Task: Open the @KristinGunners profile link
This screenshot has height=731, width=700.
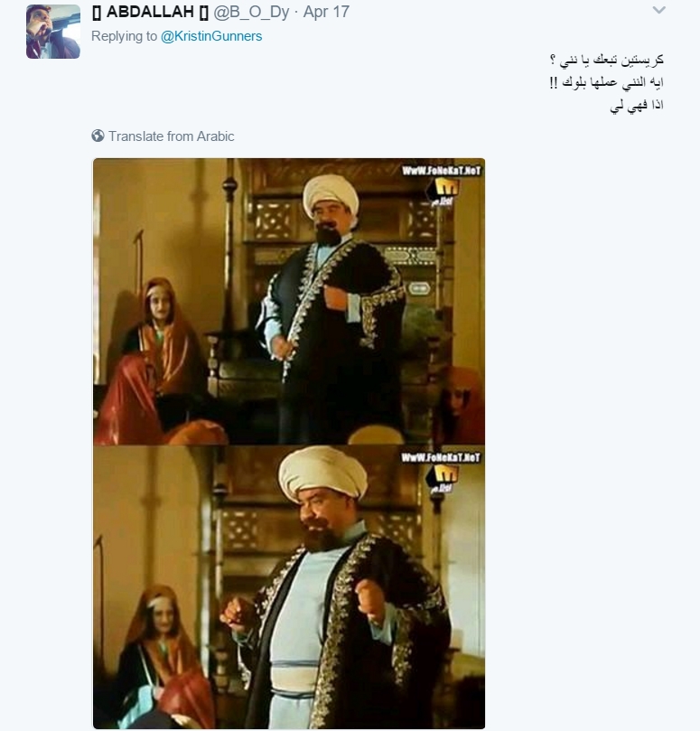Action: [211, 36]
